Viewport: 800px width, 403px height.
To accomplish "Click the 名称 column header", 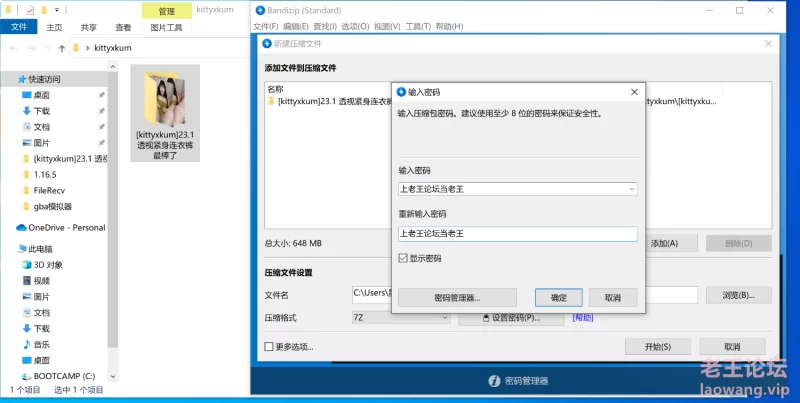I will 276,89.
